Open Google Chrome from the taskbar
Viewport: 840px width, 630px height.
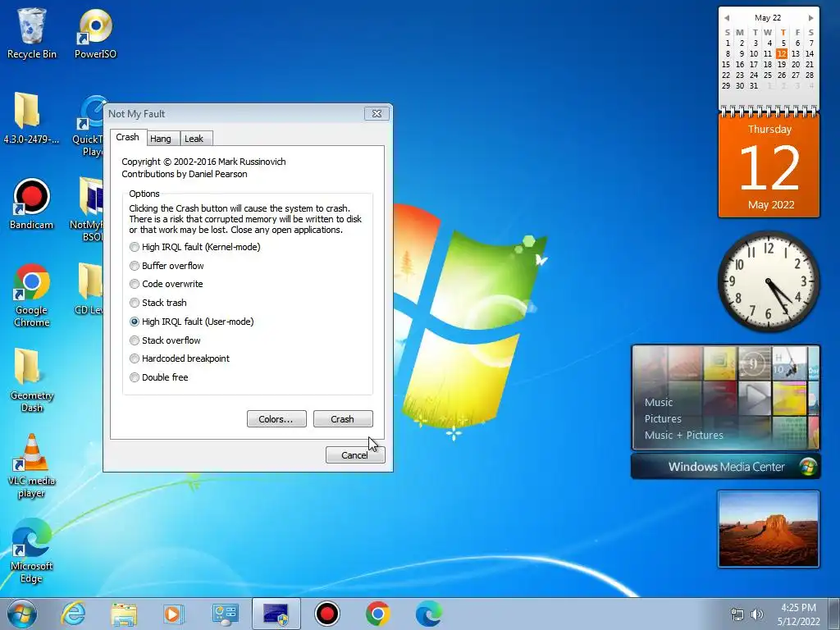(x=377, y=614)
